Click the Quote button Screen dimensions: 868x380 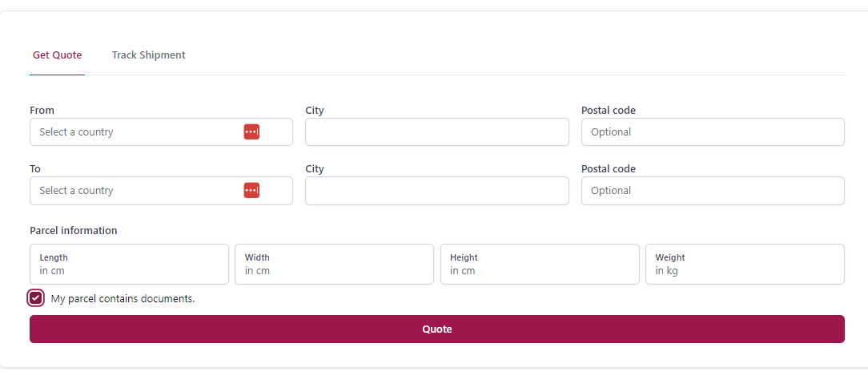click(436, 329)
